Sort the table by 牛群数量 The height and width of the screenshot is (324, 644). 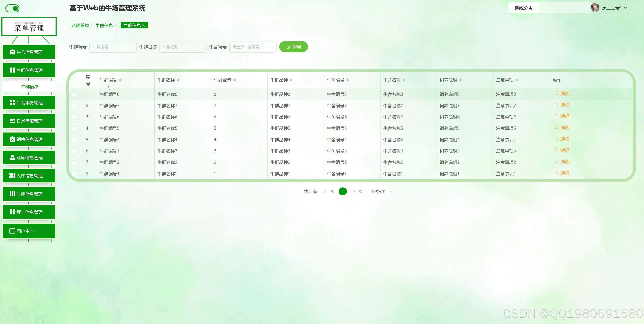234,80
